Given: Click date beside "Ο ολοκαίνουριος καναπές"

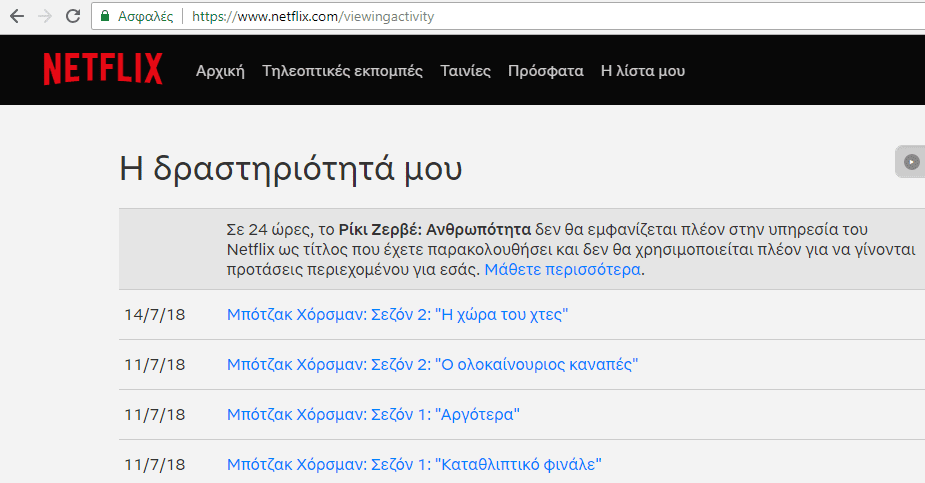Looking at the screenshot, I should coord(155,364).
